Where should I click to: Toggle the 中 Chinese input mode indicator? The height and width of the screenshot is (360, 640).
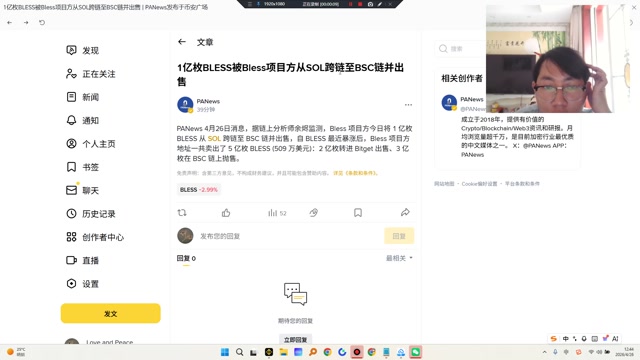click(x=565, y=339)
